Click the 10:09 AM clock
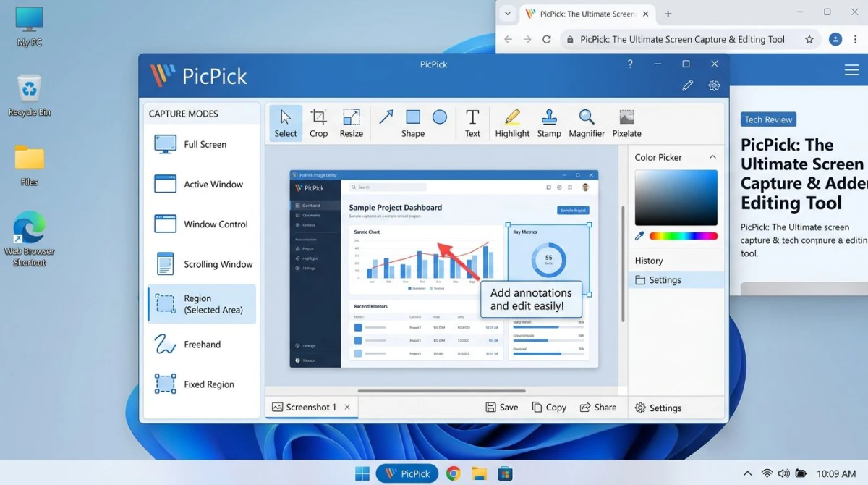868x485 pixels. click(836, 474)
